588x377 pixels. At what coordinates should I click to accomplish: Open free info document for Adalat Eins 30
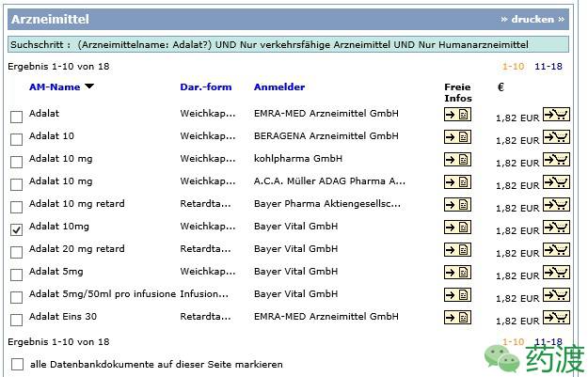coord(457,318)
